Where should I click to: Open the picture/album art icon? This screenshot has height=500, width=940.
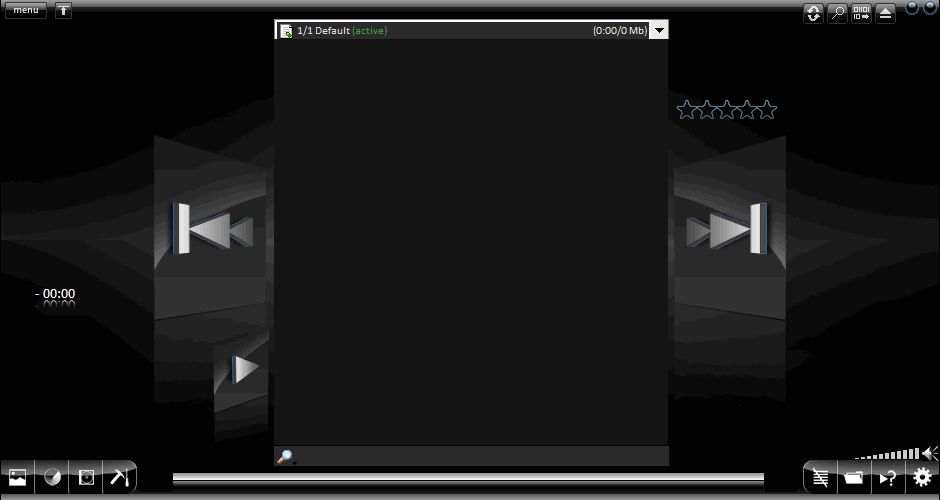point(18,477)
